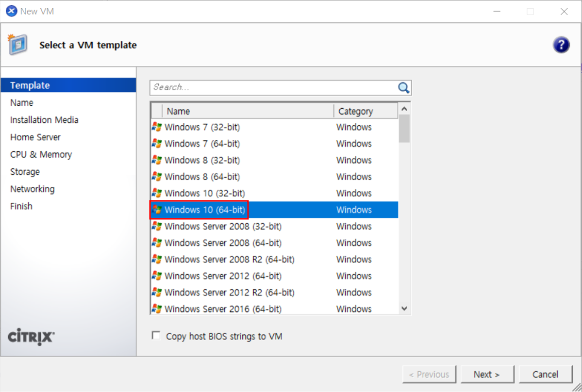Select Windows Server 2008 R2 (64-bit) name
This screenshot has height=392, width=582.
[x=230, y=259]
